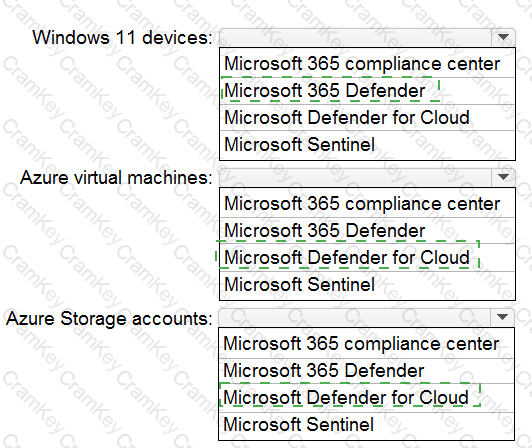The image size is (532, 448).
Task: Select Microsoft Sentinel under Windows 11 devices
Action: click(367, 145)
